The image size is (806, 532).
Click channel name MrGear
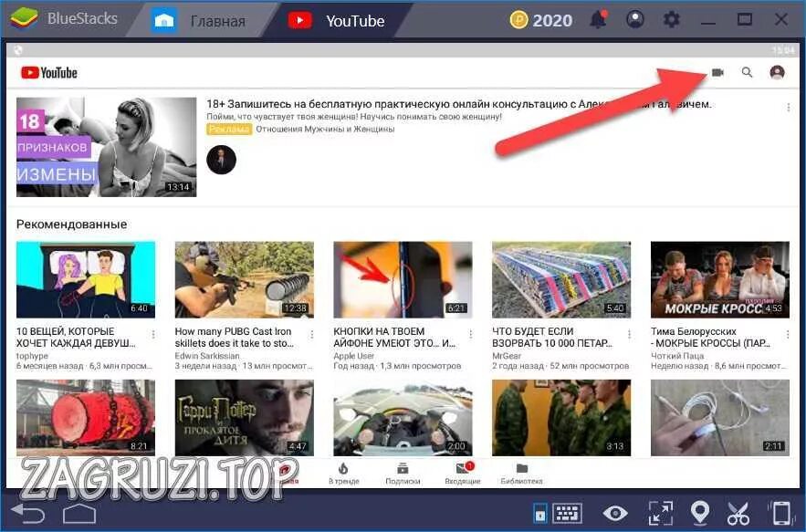[x=507, y=356]
